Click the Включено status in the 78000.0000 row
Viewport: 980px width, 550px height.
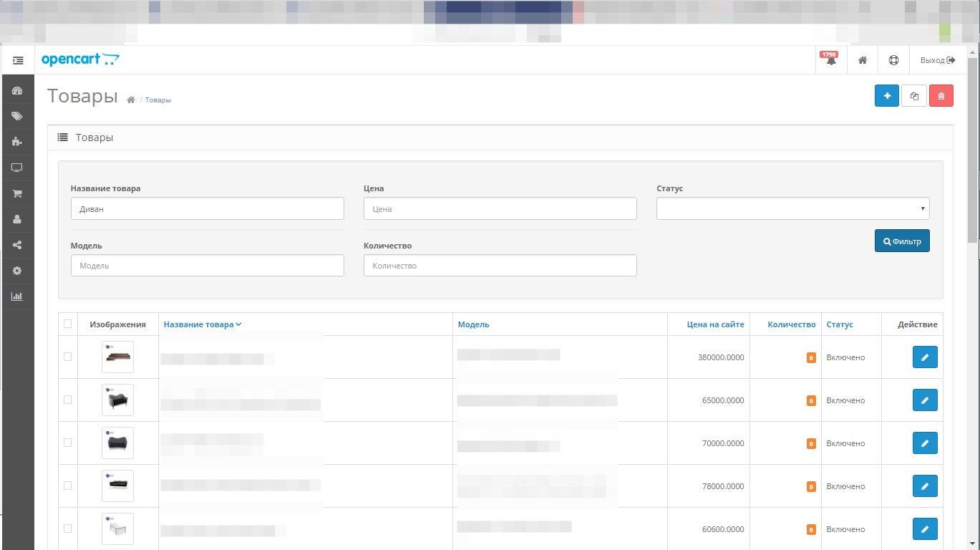pyautogui.click(x=845, y=486)
